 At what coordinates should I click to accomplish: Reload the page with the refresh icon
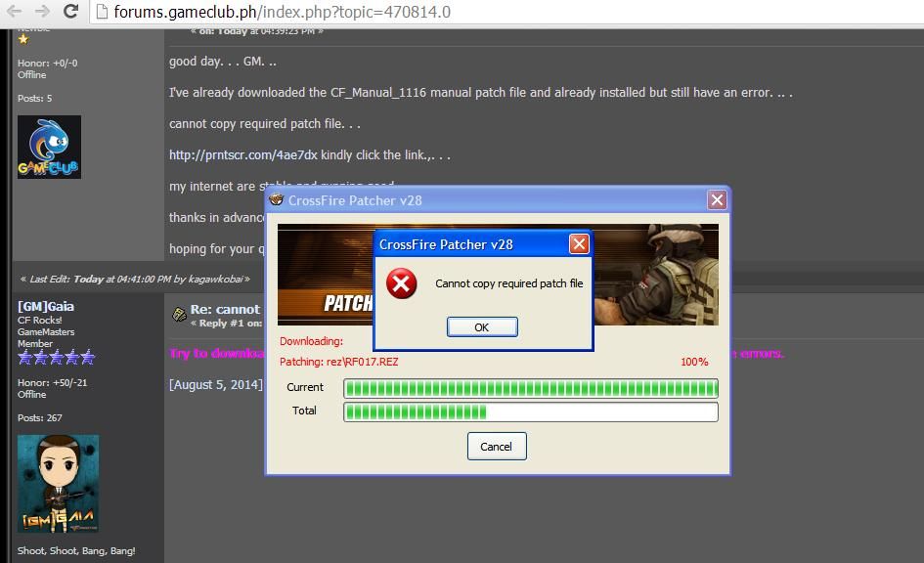(x=70, y=11)
